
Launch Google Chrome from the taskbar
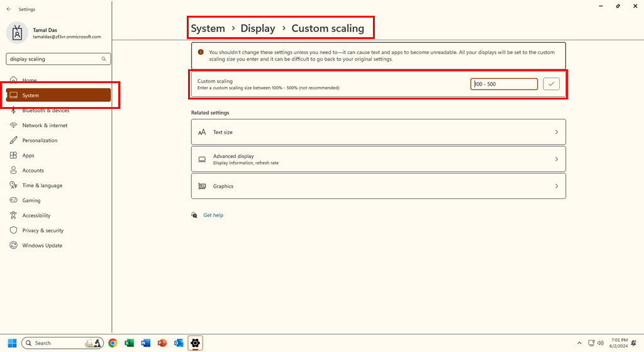coord(113,343)
